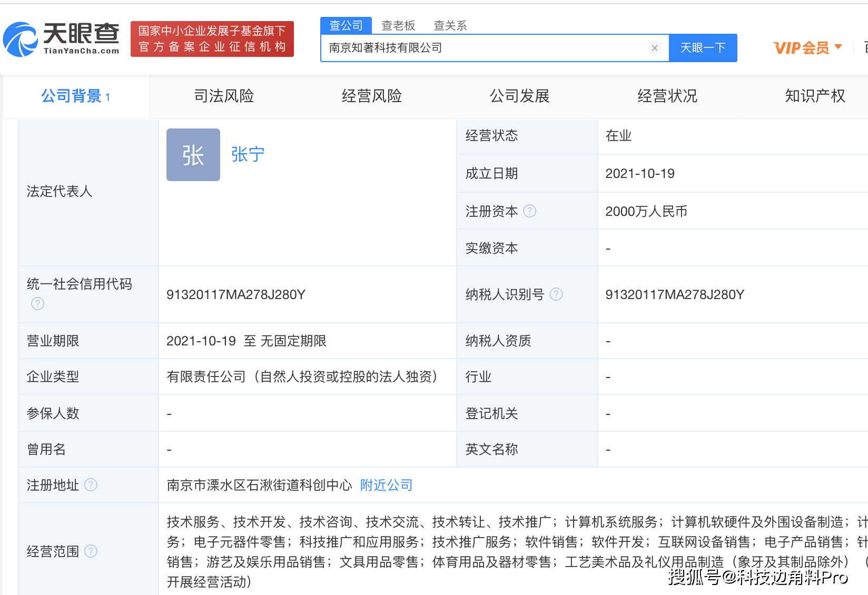Open the 司法风险 tab
Image resolution: width=868 pixels, height=595 pixels.
click(224, 96)
